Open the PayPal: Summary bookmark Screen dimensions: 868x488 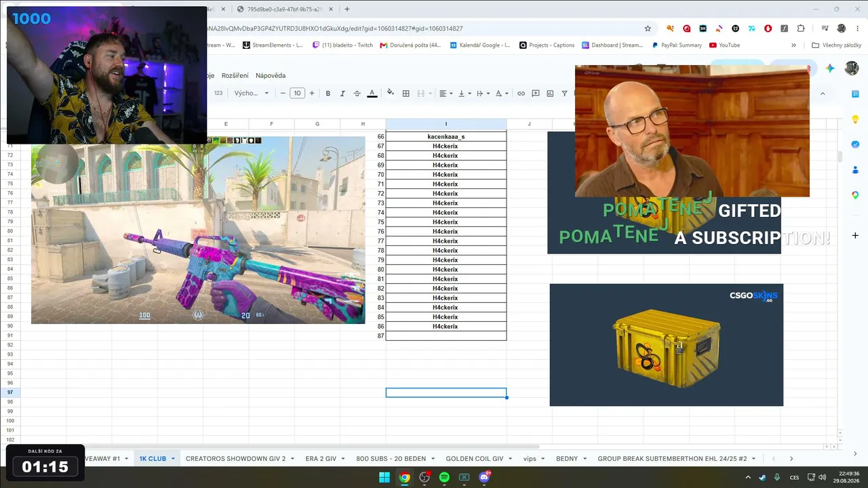point(677,45)
